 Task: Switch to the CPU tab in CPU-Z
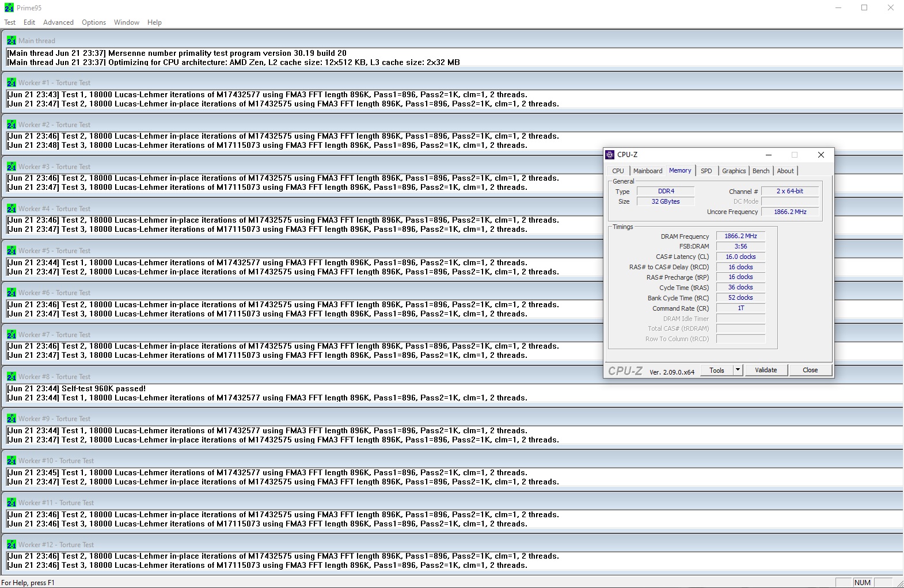[x=618, y=171]
